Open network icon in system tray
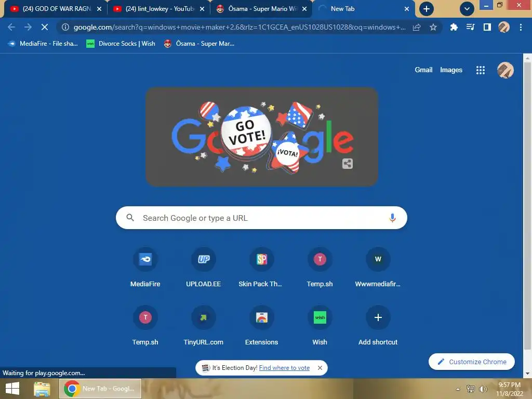The height and width of the screenshot is (399, 532). (x=470, y=389)
